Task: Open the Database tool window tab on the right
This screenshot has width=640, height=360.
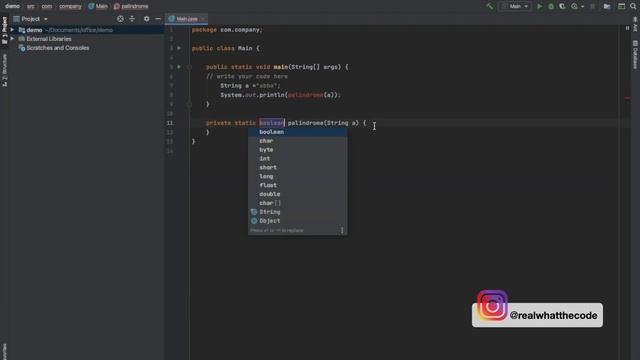Action: coord(635,54)
